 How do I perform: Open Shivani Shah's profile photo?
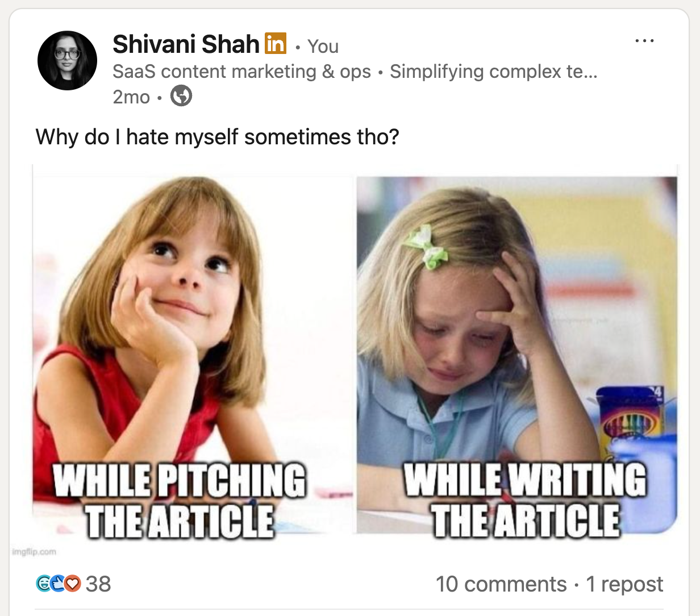pyautogui.click(x=67, y=60)
